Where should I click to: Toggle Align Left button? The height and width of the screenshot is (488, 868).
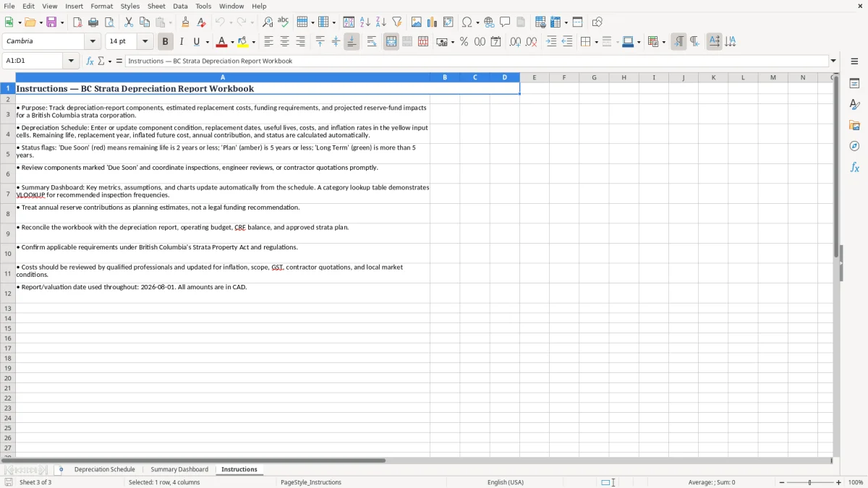[x=269, y=42]
